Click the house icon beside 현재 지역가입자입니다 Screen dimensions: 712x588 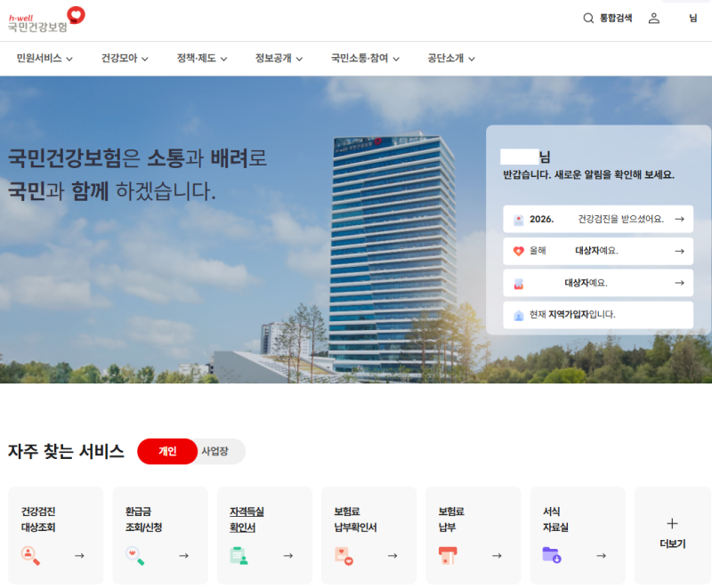pyautogui.click(x=518, y=315)
